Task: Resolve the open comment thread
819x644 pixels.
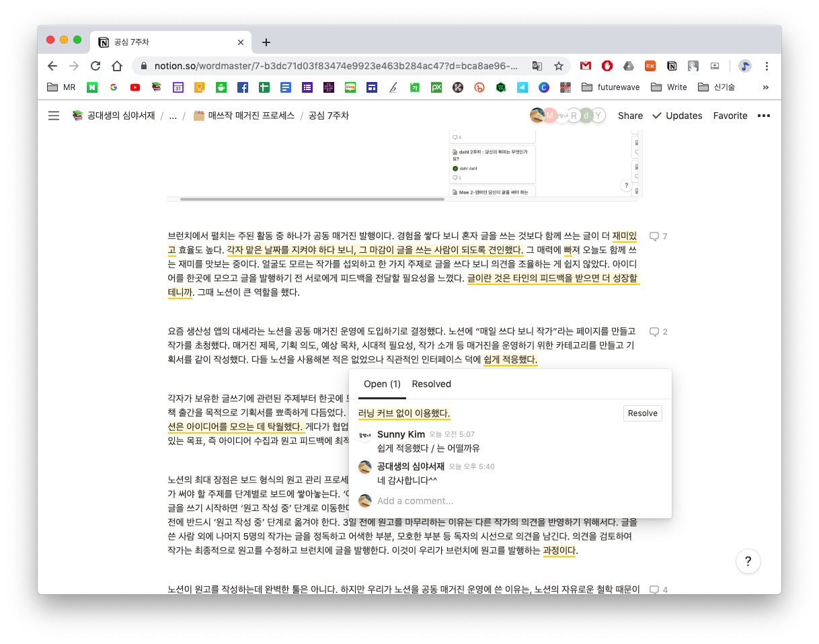Action: (642, 413)
